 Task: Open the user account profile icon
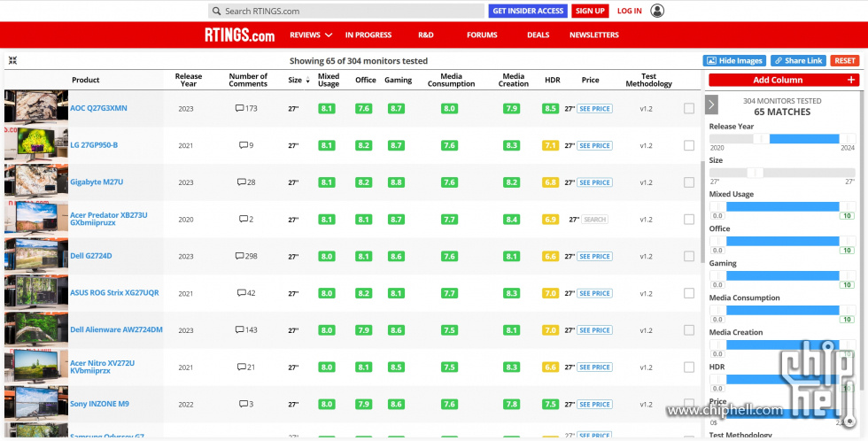(x=657, y=11)
